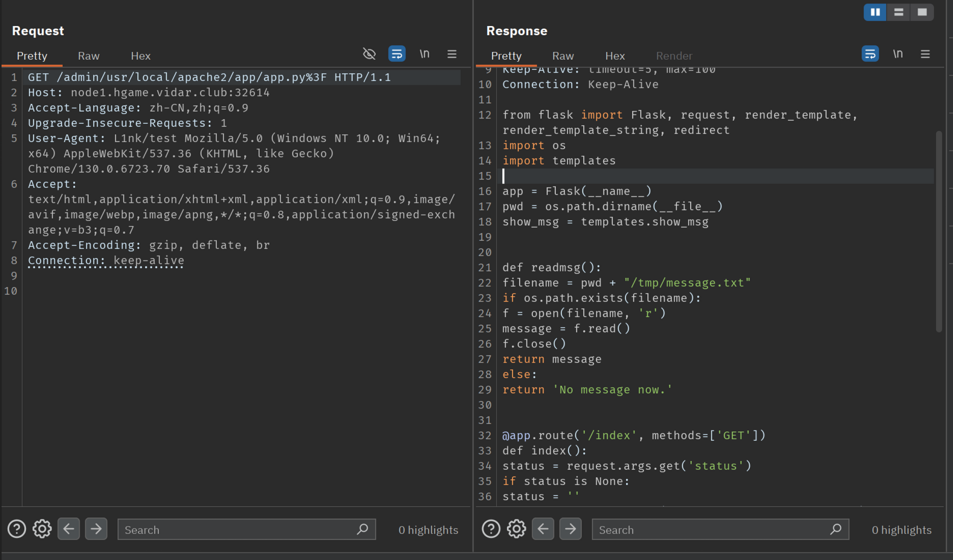Viewport: 953px width, 560px height.
Task: Click the 'def readmsg():' line
Action: tap(552, 268)
